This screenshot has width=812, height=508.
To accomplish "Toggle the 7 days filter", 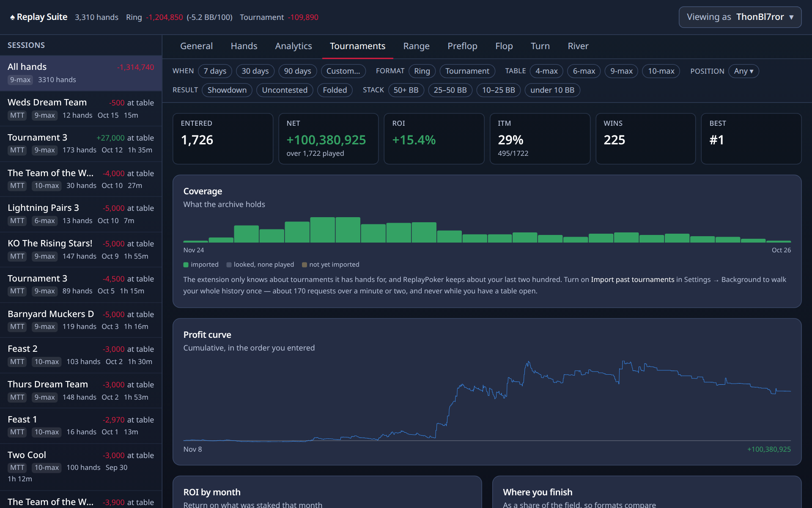I will (215, 71).
